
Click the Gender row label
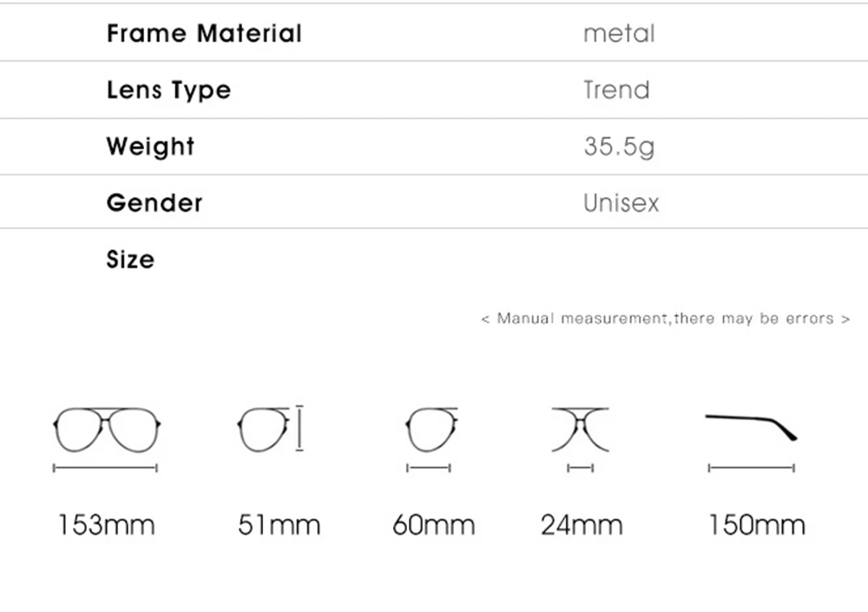point(155,203)
